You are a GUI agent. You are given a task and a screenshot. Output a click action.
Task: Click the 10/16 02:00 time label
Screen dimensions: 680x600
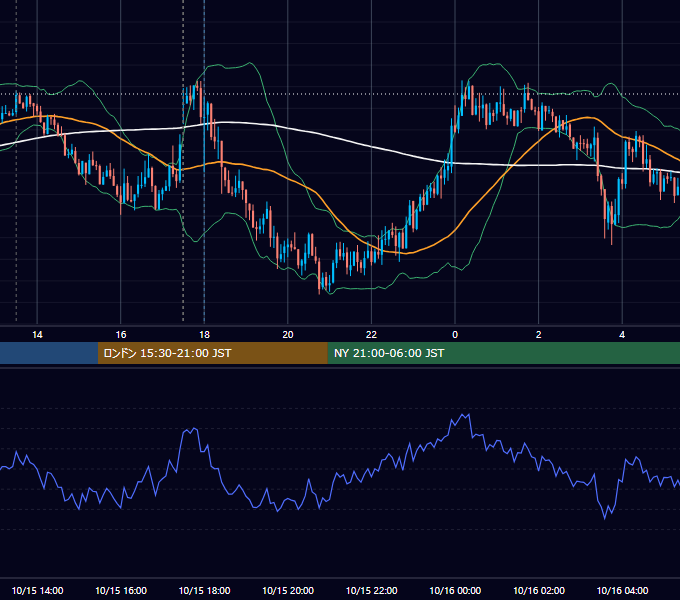coord(539,590)
